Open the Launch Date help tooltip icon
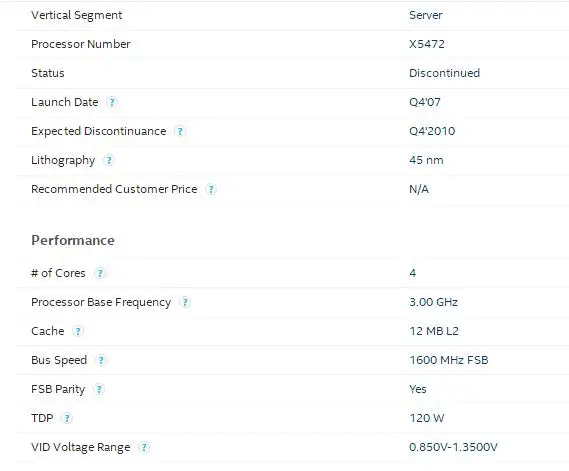The image size is (569, 471). point(112,102)
